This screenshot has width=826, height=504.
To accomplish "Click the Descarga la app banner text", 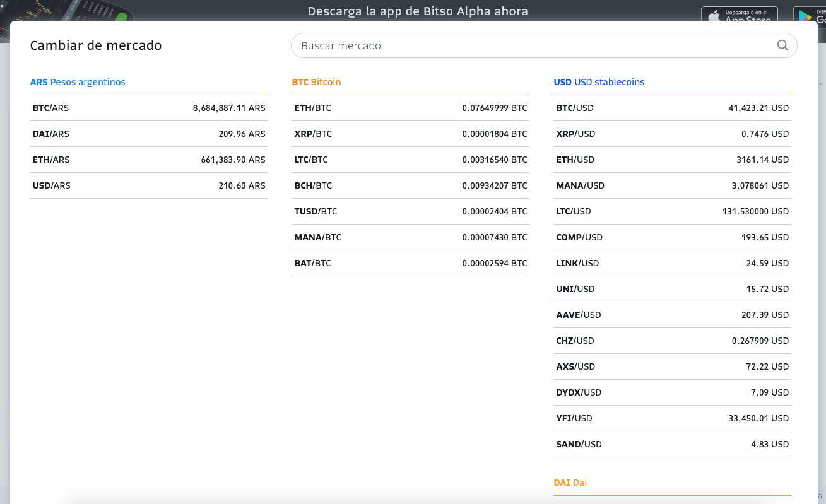I will (x=418, y=11).
